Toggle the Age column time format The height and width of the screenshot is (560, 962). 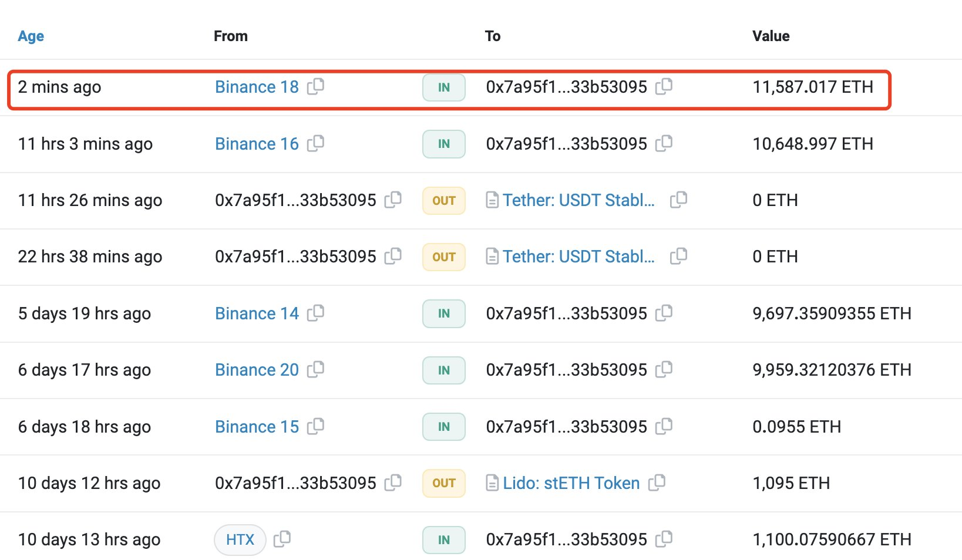click(x=31, y=36)
